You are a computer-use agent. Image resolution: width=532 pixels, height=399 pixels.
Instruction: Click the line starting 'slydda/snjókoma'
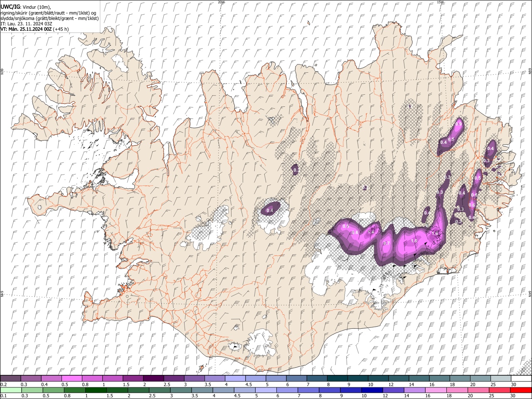[x=49, y=18]
